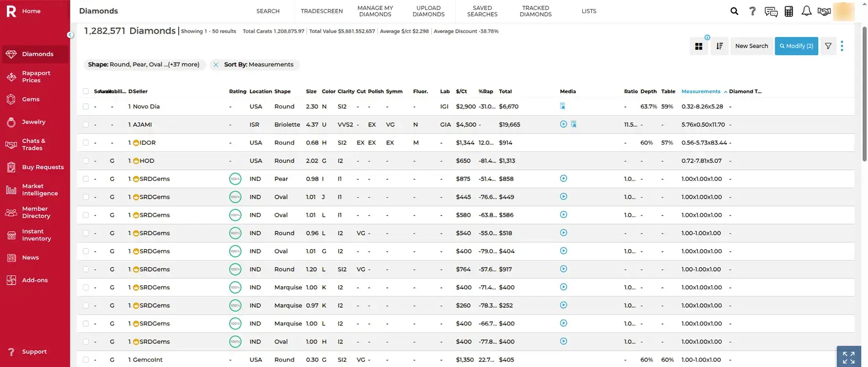Open Jewelry in the sidebar

(x=35, y=122)
